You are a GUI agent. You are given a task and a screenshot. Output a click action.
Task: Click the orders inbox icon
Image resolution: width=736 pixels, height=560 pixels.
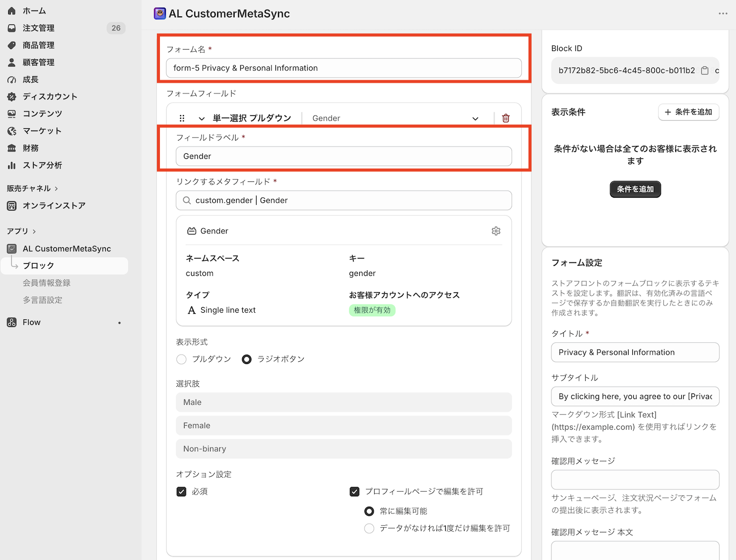12,28
